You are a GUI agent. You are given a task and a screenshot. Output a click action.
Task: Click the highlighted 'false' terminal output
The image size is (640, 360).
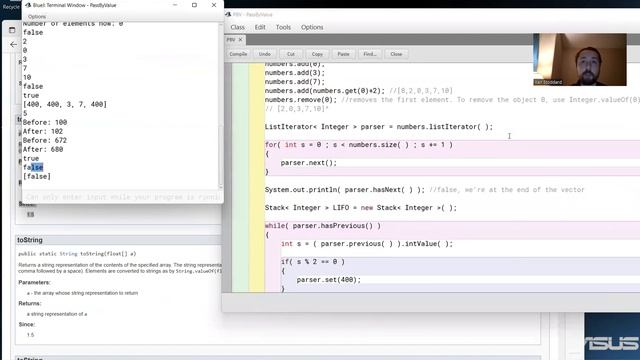click(x=33, y=167)
